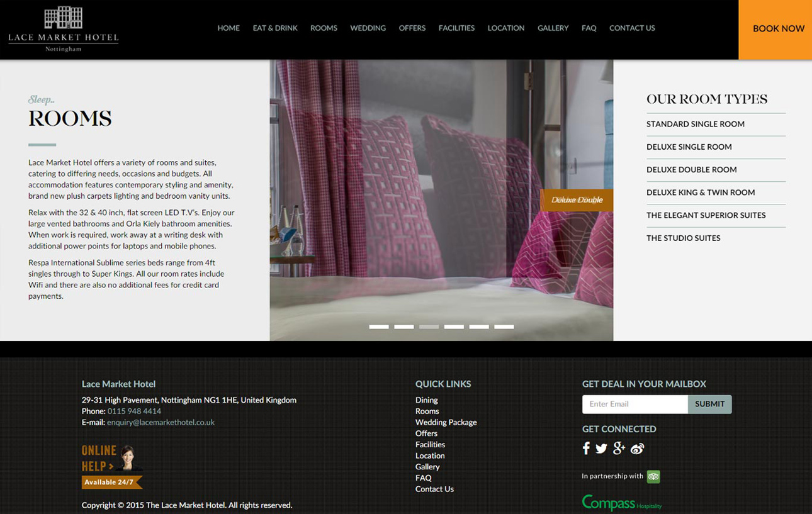Viewport: 812px width, 514px height.
Task: Open FAQ in footer quick links
Action: click(x=424, y=478)
